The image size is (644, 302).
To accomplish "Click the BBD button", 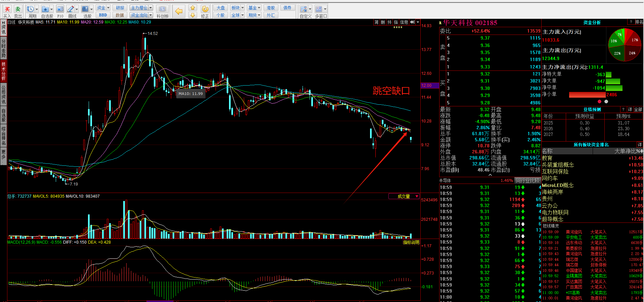I will (103, 15).
